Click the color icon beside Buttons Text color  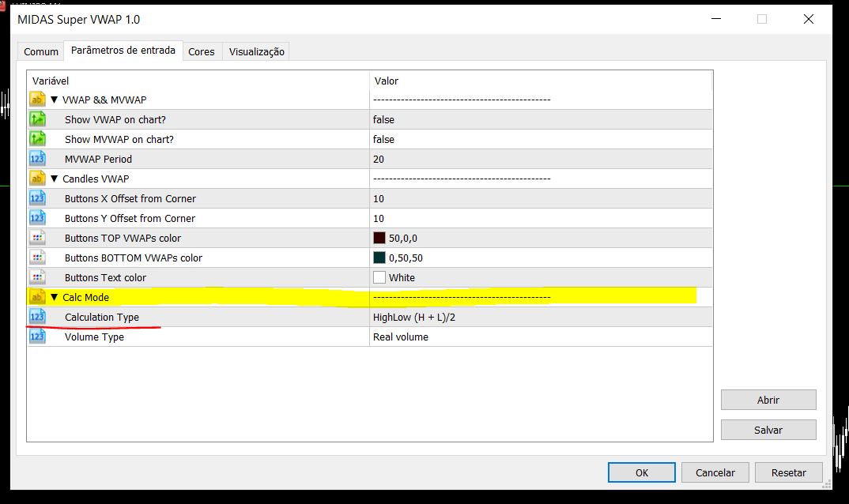coord(37,278)
